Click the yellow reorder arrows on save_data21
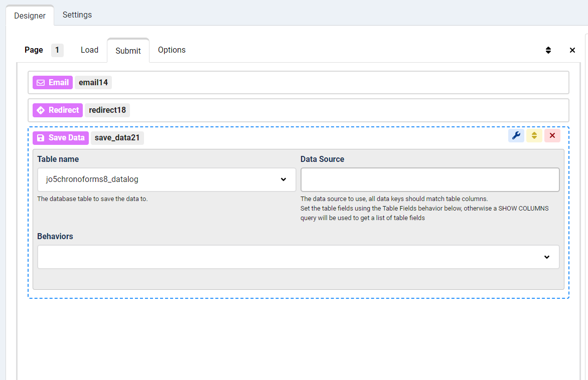The image size is (588, 380). [x=534, y=135]
